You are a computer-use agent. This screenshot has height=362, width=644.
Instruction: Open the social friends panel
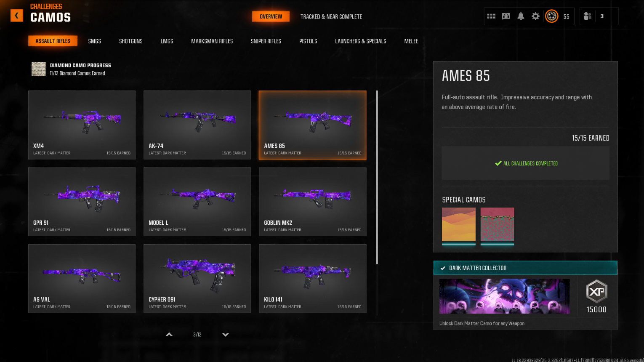[x=587, y=16]
